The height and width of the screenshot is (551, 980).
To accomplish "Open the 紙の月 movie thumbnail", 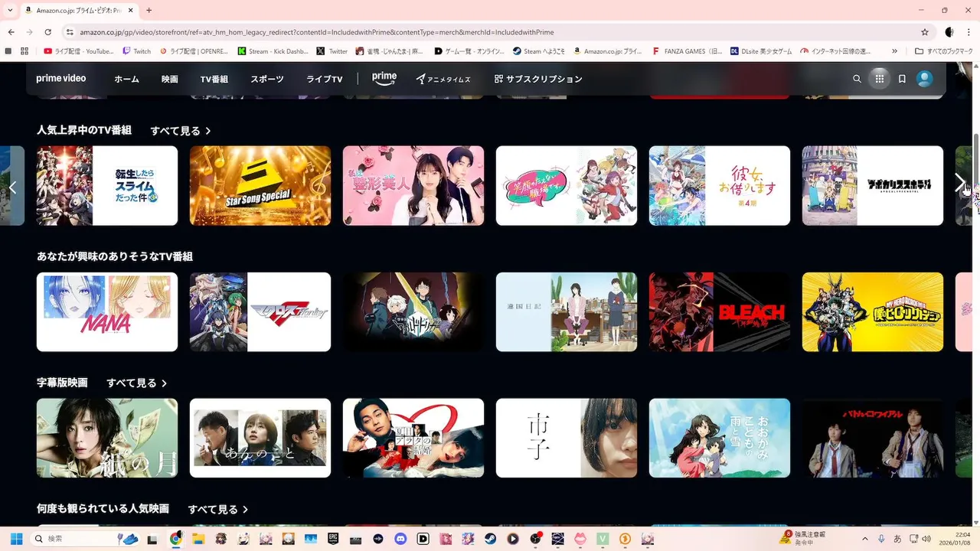I will tap(107, 438).
